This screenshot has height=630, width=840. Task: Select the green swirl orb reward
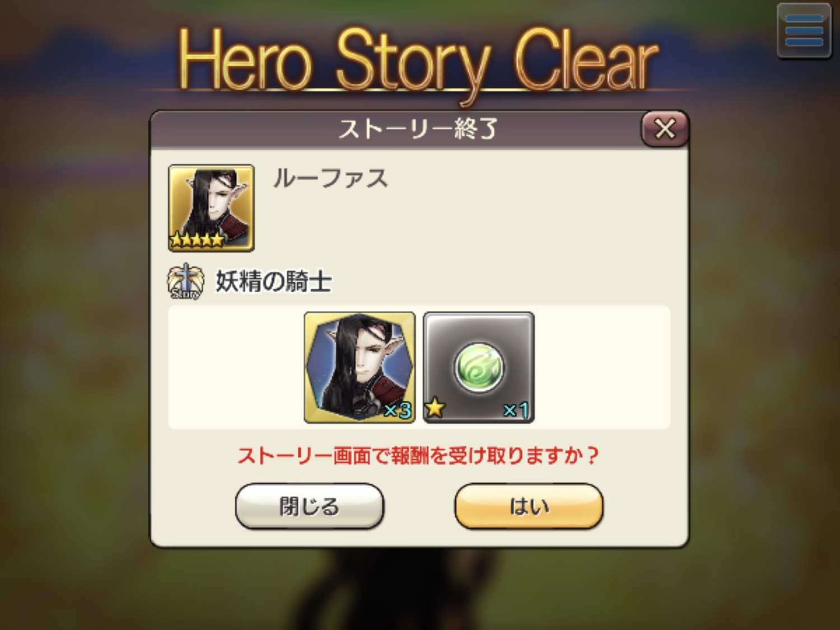tap(479, 367)
